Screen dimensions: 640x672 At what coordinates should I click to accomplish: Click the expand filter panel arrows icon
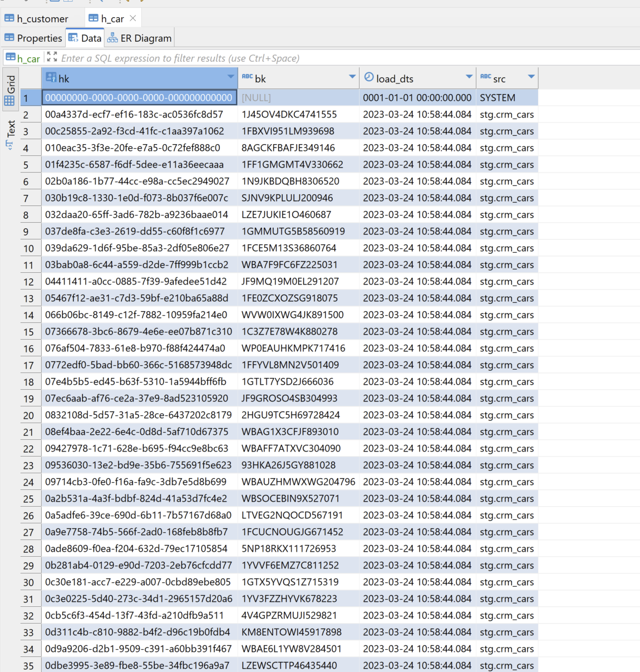pyautogui.click(x=52, y=57)
